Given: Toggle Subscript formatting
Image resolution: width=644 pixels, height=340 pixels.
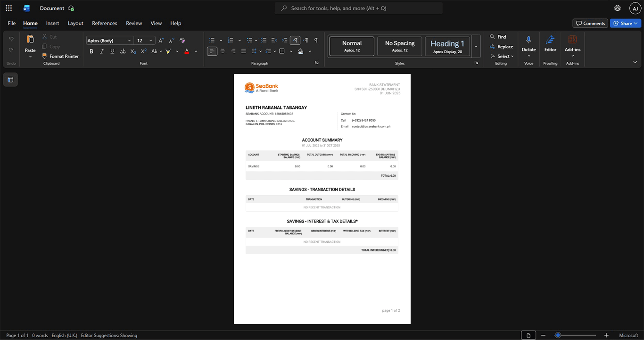Looking at the screenshot, I should pos(133,51).
